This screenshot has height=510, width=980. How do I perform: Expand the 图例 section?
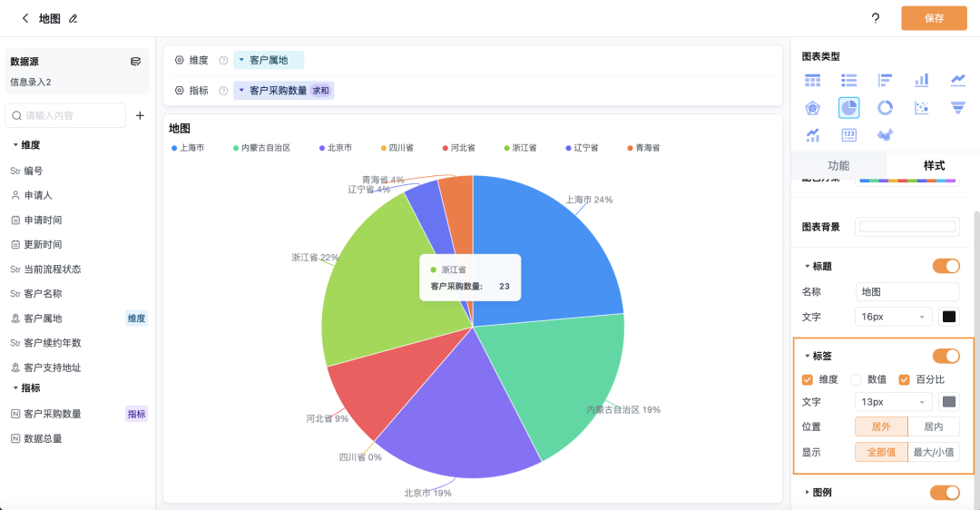click(808, 492)
